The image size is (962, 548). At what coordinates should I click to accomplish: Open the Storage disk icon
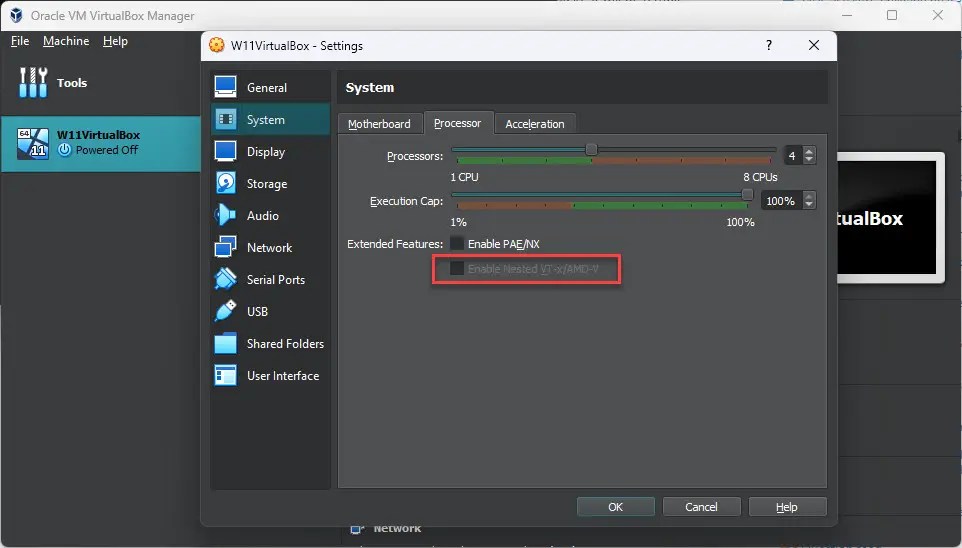(x=225, y=183)
